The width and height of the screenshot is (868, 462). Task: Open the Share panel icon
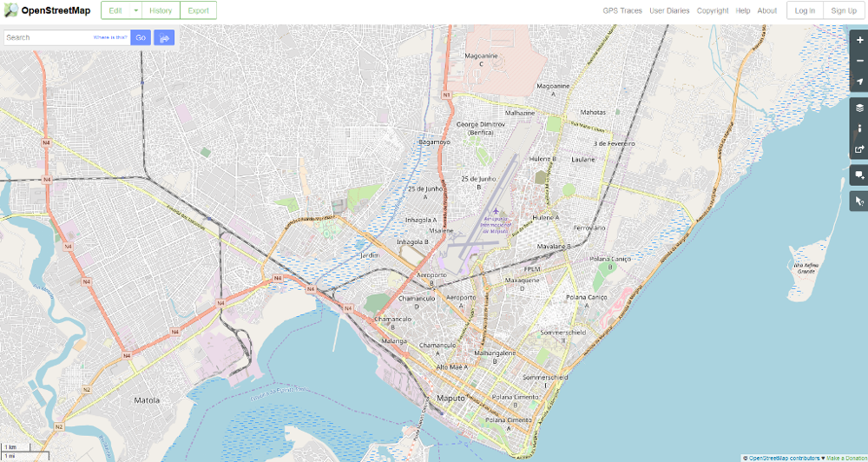coord(859,149)
